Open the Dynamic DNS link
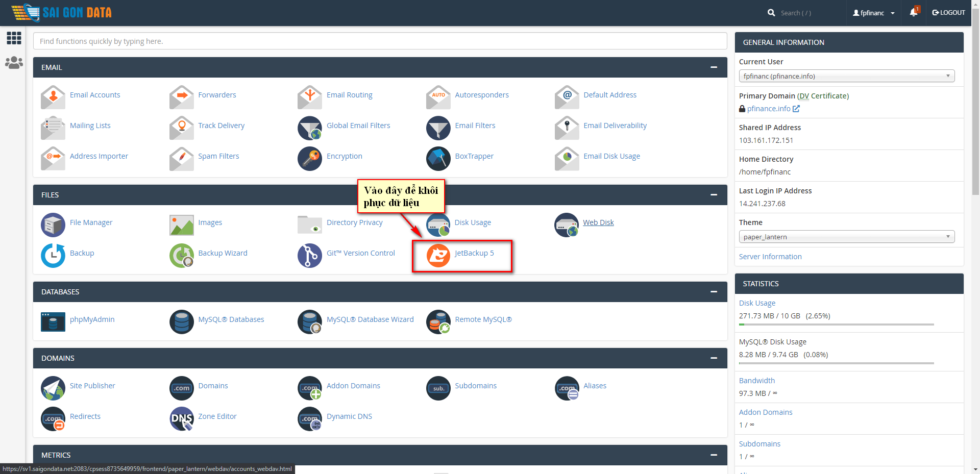 tap(349, 416)
